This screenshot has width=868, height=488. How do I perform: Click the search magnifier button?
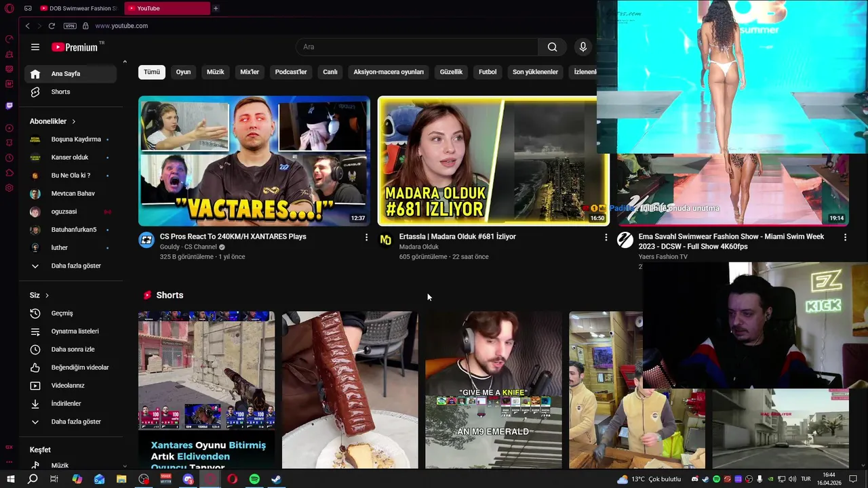(x=553, y=47)
